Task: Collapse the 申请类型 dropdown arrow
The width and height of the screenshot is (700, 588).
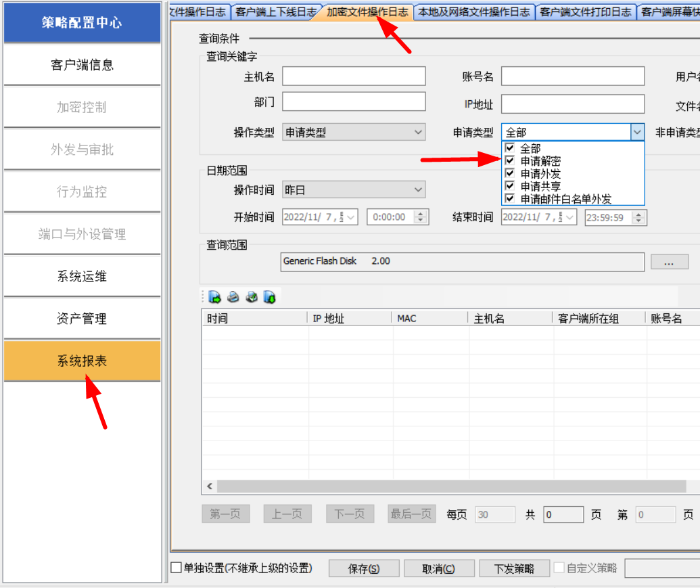Action: (x=637, y=133)
